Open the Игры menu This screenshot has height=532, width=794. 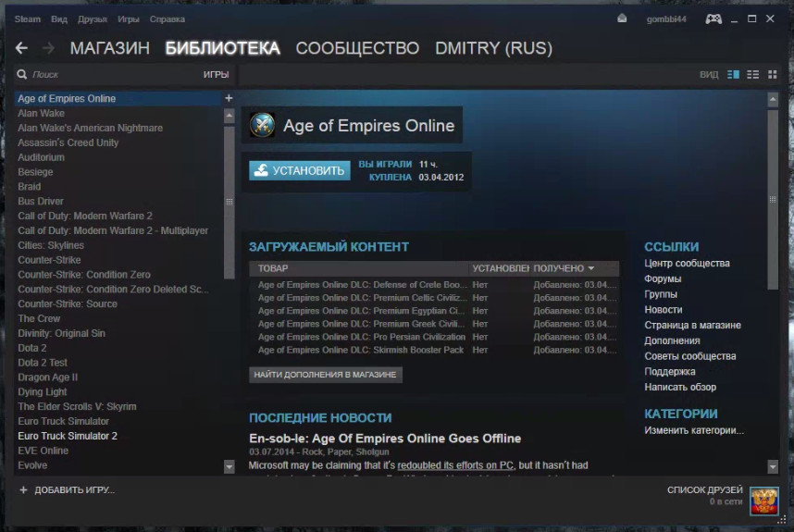coord(128,19)
